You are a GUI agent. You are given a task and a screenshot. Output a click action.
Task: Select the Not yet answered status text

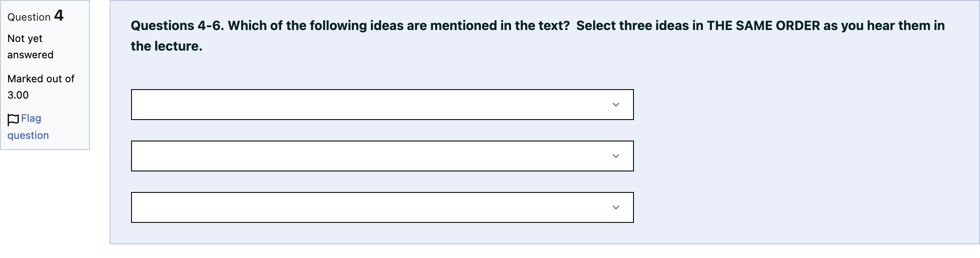click(30, 47)
